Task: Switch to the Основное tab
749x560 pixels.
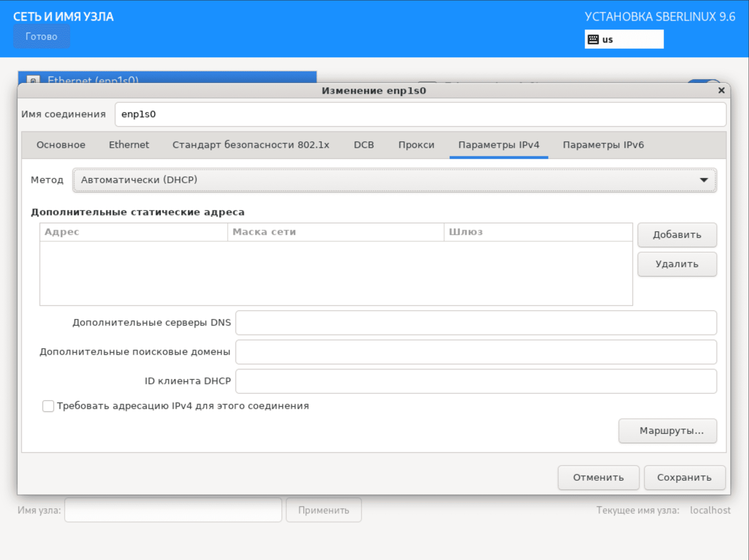Action: click(x=61, y=145)
